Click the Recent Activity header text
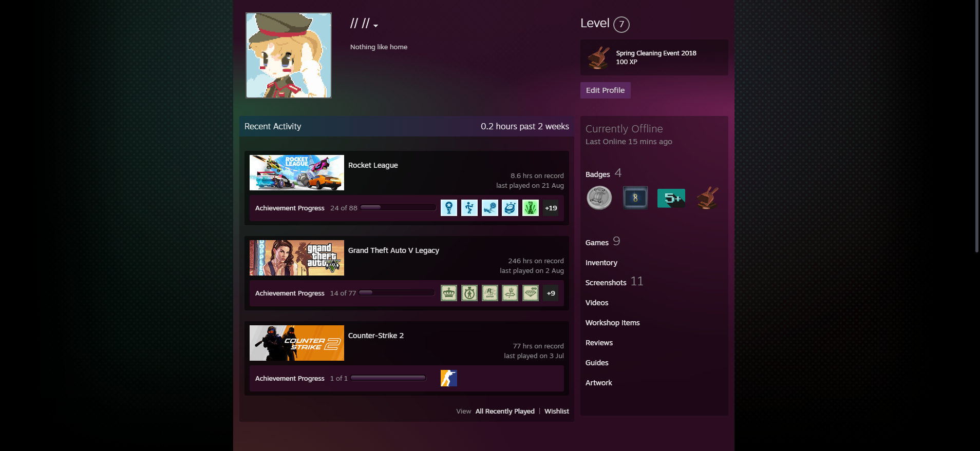This screenshot has width=980, height=451. pyautogui.click(x=273, y=126)
